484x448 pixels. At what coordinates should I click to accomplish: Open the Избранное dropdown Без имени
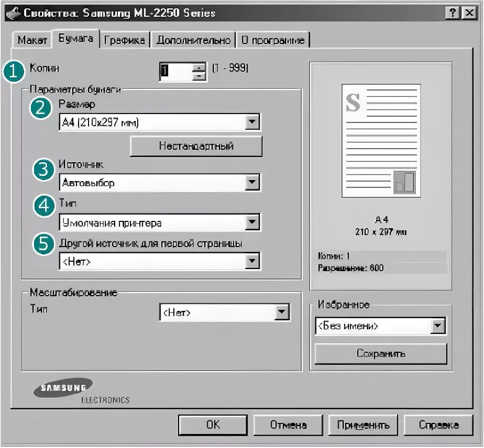tap(380, 326)
